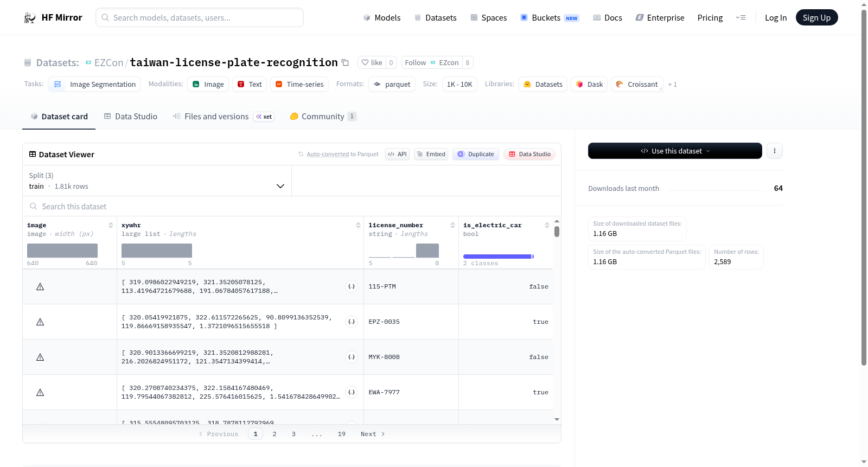This screenshot has width=868, height=467.
Task: Filter by Text modality tag
Action: (250, 84)
